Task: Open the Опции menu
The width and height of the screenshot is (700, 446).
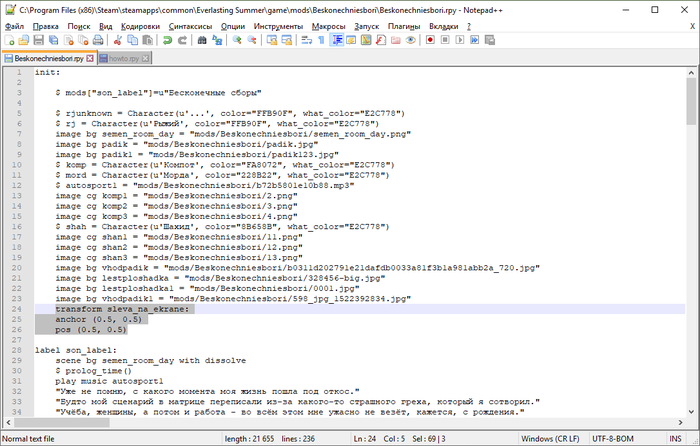Action: [233, 26]
